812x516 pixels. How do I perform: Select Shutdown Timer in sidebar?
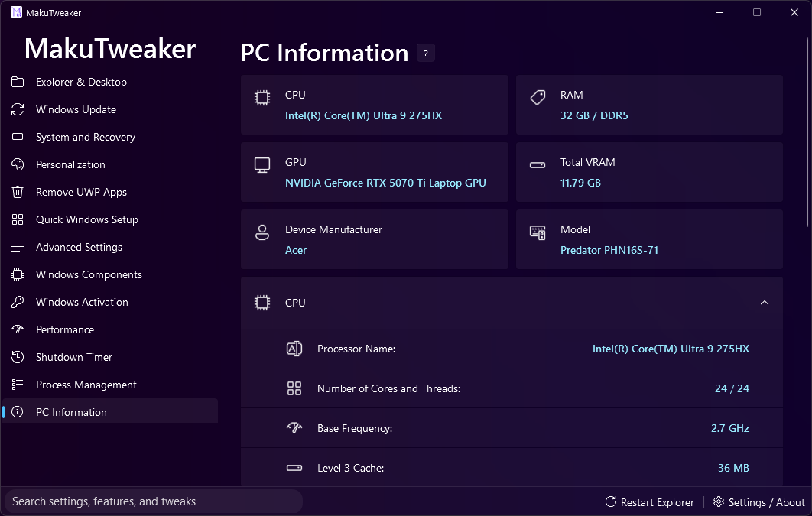pos(110,356)
